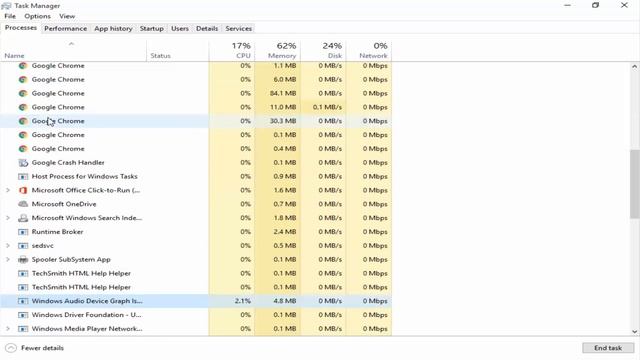Expand the sedsvc process group

coord(8,246)
